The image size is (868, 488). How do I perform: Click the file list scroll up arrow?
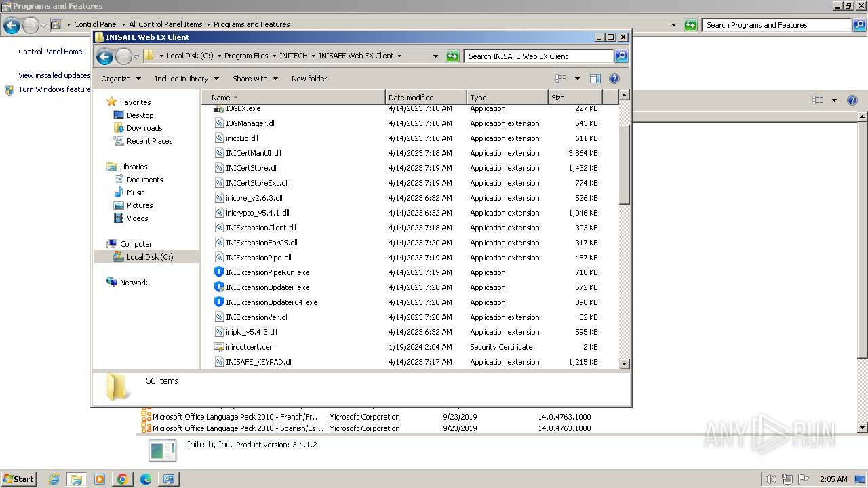pos(625,96)
